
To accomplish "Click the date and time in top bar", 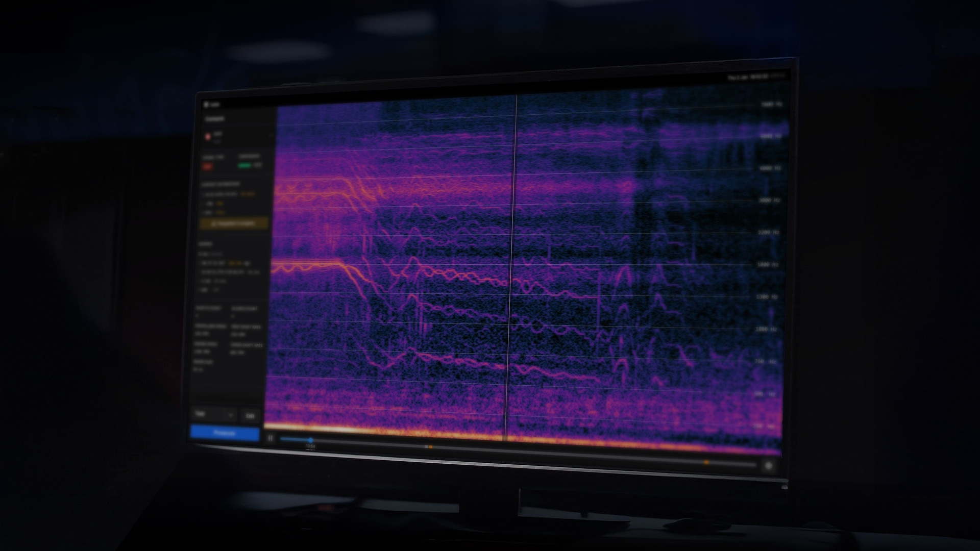I will coord(748,77).
